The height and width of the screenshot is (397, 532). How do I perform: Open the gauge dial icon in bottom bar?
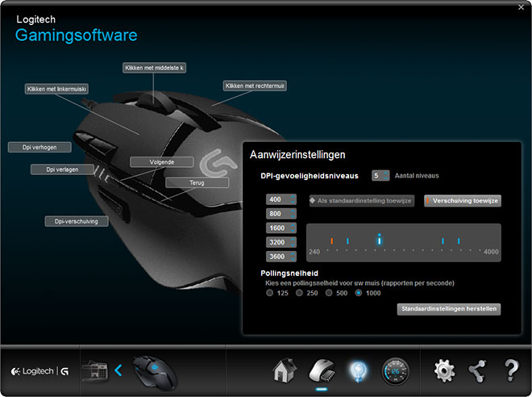pyautogui.click(x=396, y=370)
